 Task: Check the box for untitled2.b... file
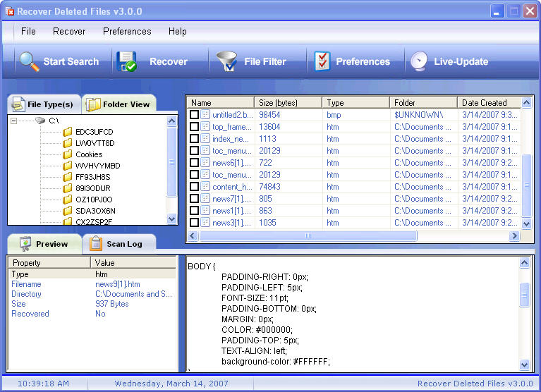point(195,115)
